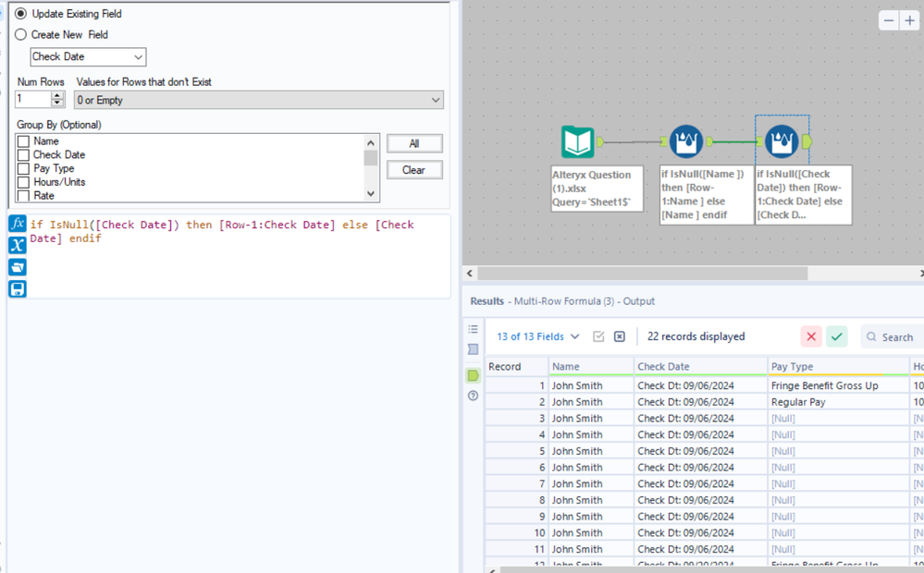Click the All button for group by
This screenshot has width=924, height=573.
tap(413, 143)
